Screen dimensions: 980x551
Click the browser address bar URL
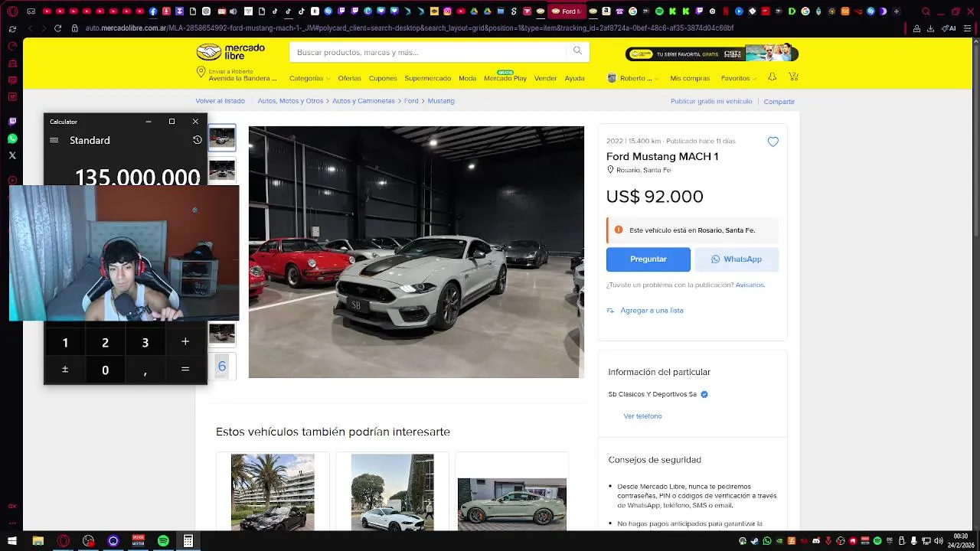click(x=410, y=28)
